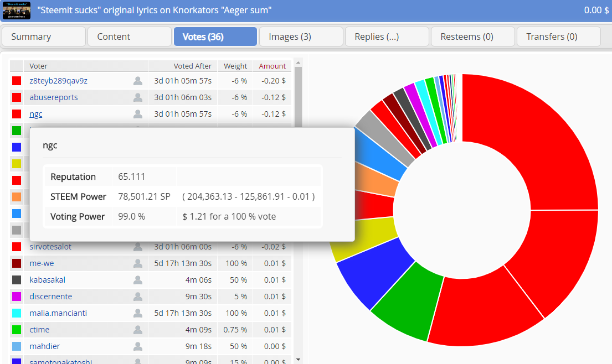
Task: Click the red swatch beside abusereports
Action: coord(17,97)
